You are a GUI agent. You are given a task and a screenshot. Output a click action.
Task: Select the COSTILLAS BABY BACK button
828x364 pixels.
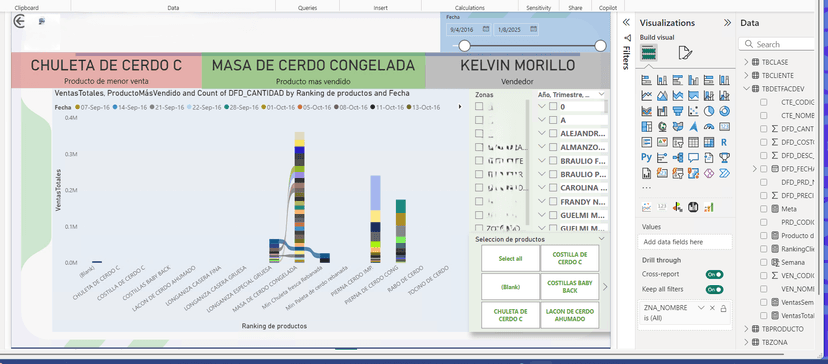point(570,287)
